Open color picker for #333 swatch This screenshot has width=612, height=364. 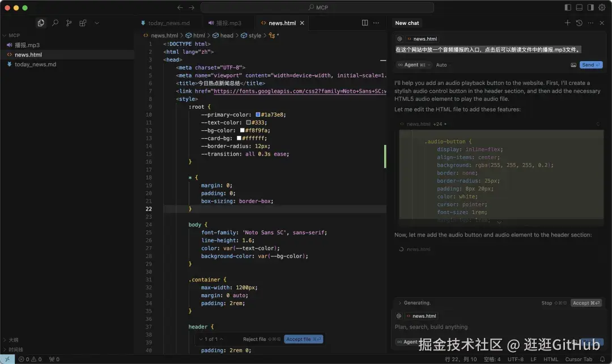pos(249,122)
